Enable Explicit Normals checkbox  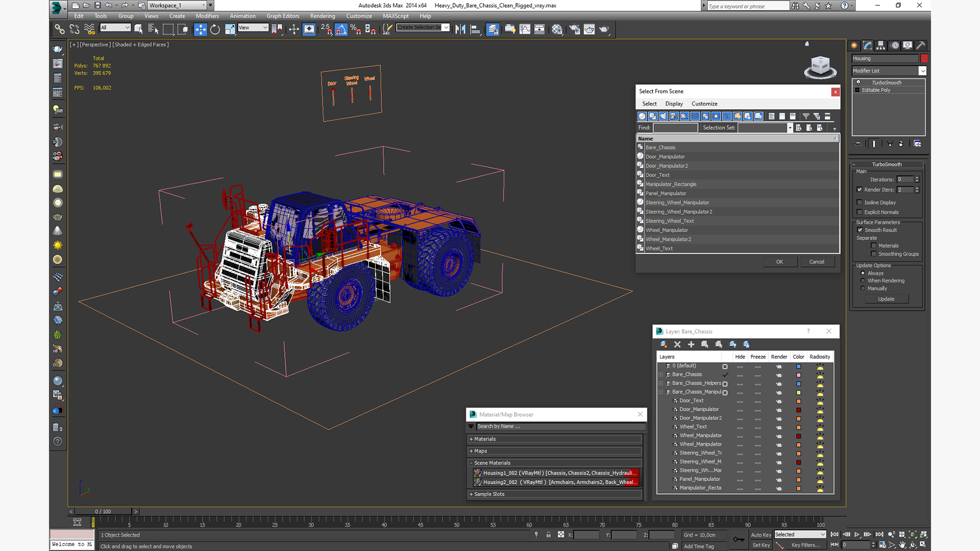point(860,212)
